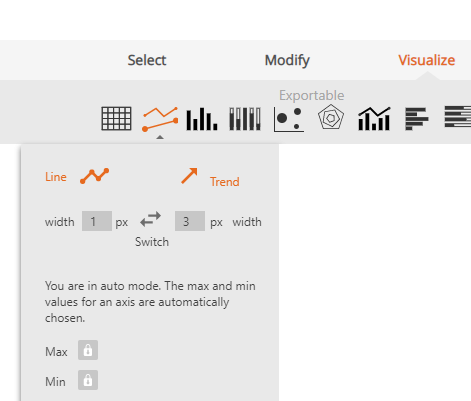
Task: Toggle the Trend option
Action: click(210, 177)
